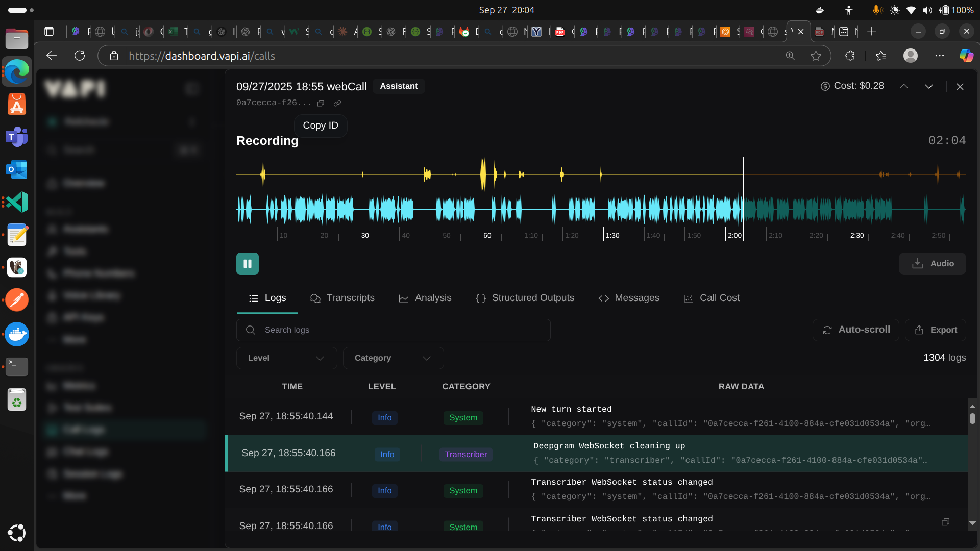This screenshot has height=551, width=980.
Task: Export the call logs
Action: click(936, 330)
